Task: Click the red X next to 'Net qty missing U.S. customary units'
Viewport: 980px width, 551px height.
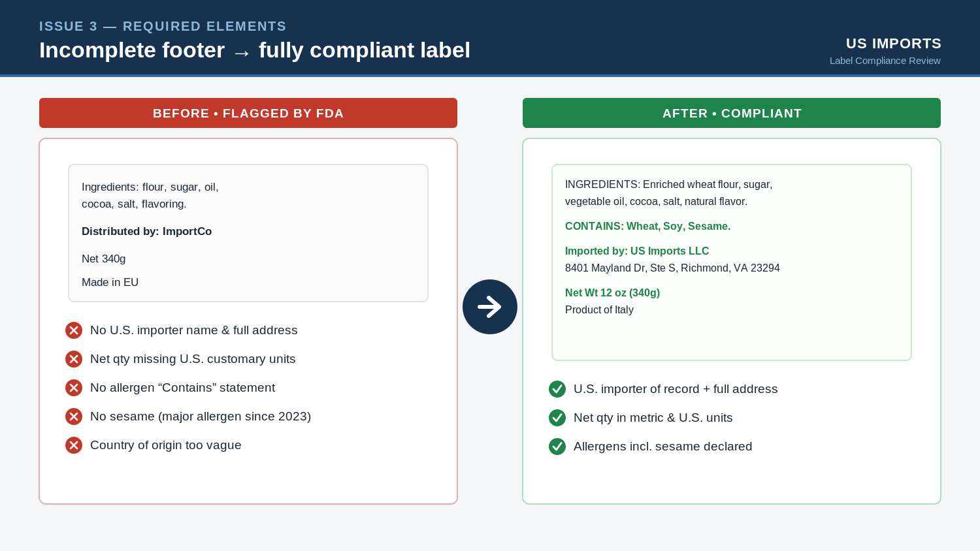Action: pyautogui.click(x=74, y=359)
